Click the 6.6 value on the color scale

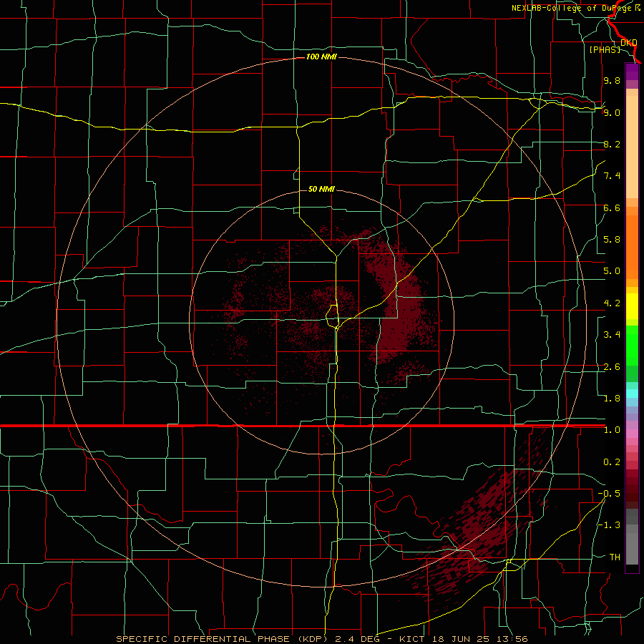pyautogui.click(x=612, y=208)
